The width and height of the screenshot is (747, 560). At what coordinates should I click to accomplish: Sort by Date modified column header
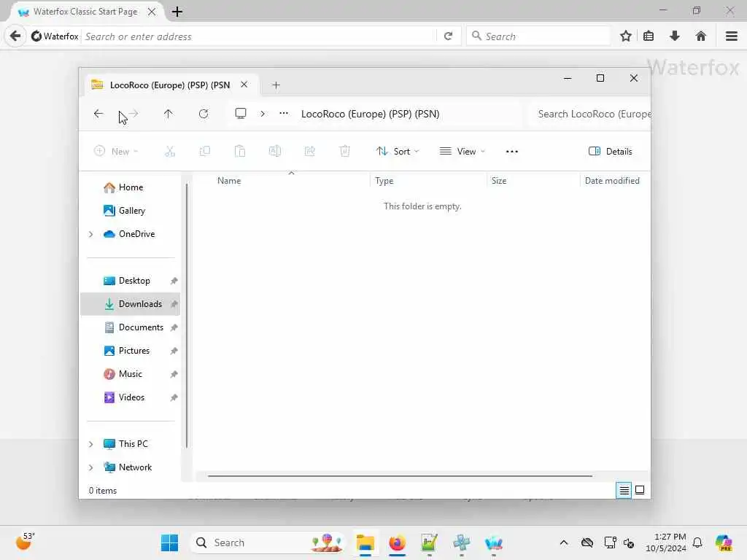(612, 181)
